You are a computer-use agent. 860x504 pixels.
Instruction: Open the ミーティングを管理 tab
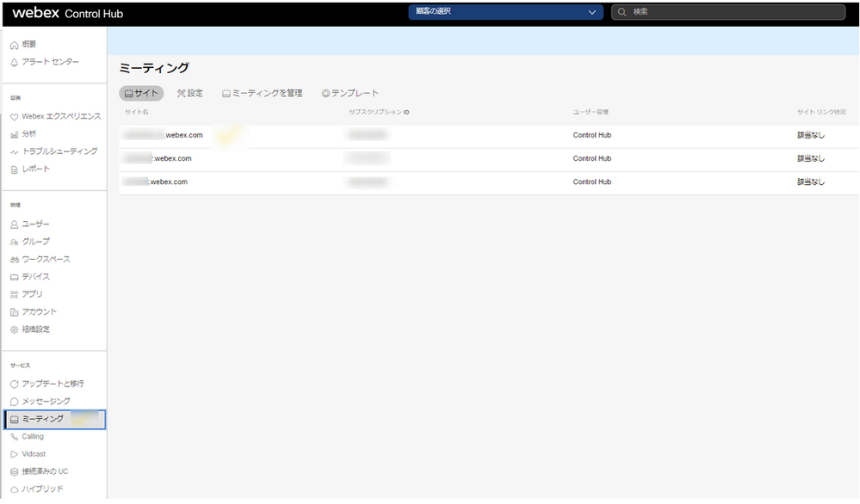[x=263, y=93]
